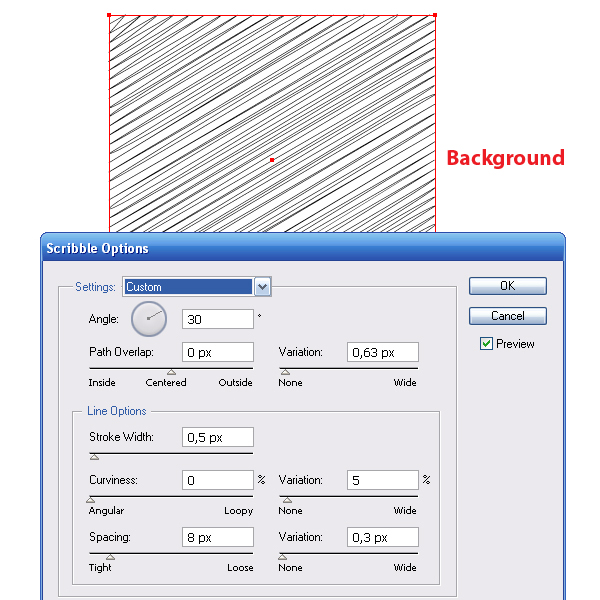Click the Path Overlap Variation slider thumb

coord(285,372)
